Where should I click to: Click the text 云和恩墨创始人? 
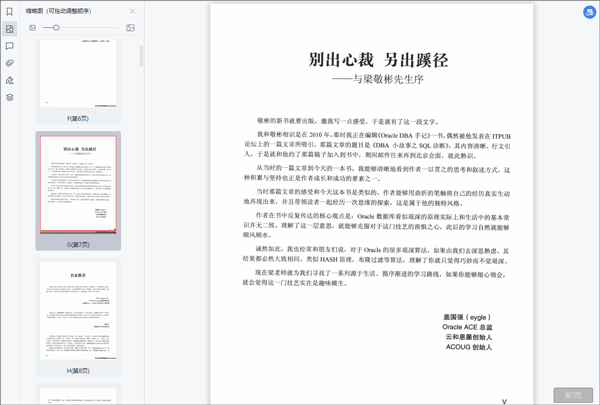coord(469,337)
